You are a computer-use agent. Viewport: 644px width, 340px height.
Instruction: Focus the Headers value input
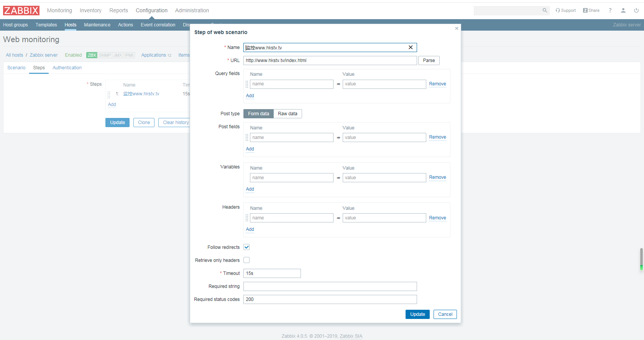tap(384, 218)
